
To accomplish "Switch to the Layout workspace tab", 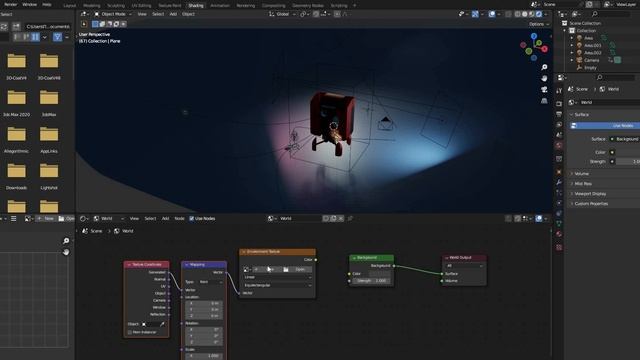I will click(x=70, y=6).
